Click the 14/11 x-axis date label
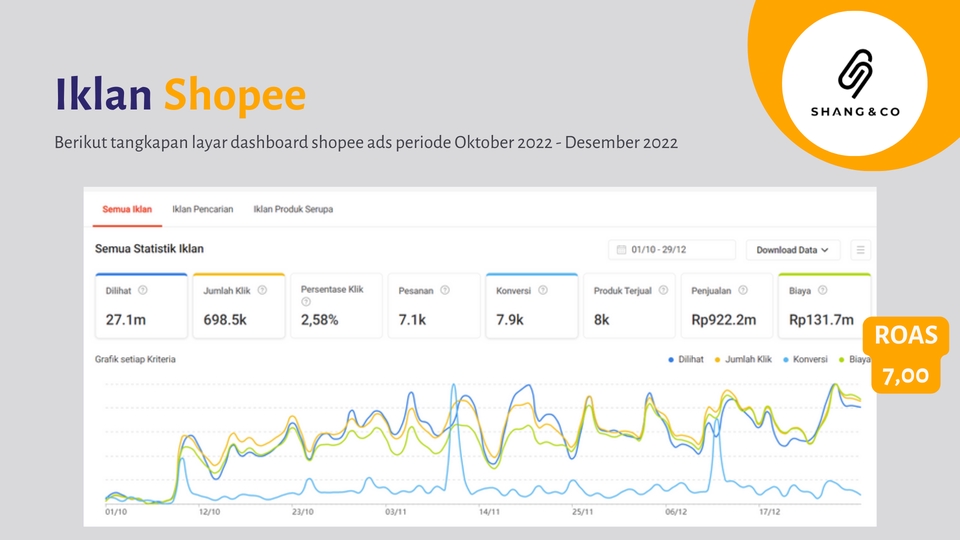The image size is (960, 540). 489,512
